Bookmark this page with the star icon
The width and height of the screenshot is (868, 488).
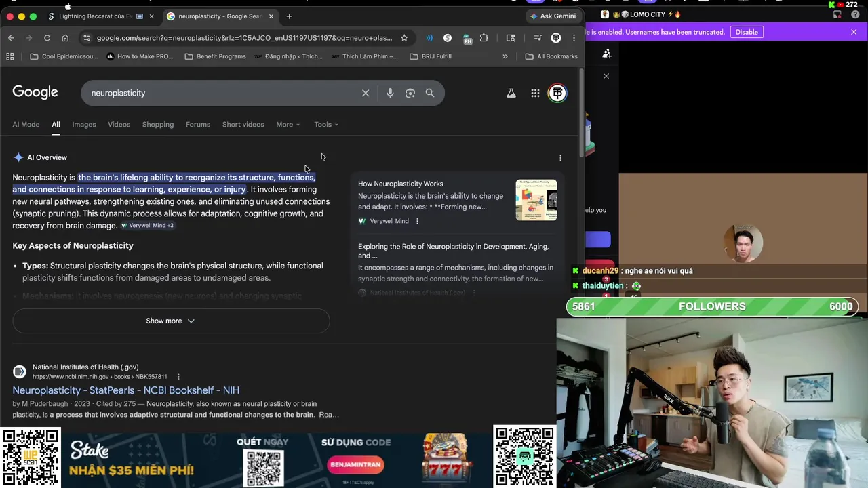404,38
